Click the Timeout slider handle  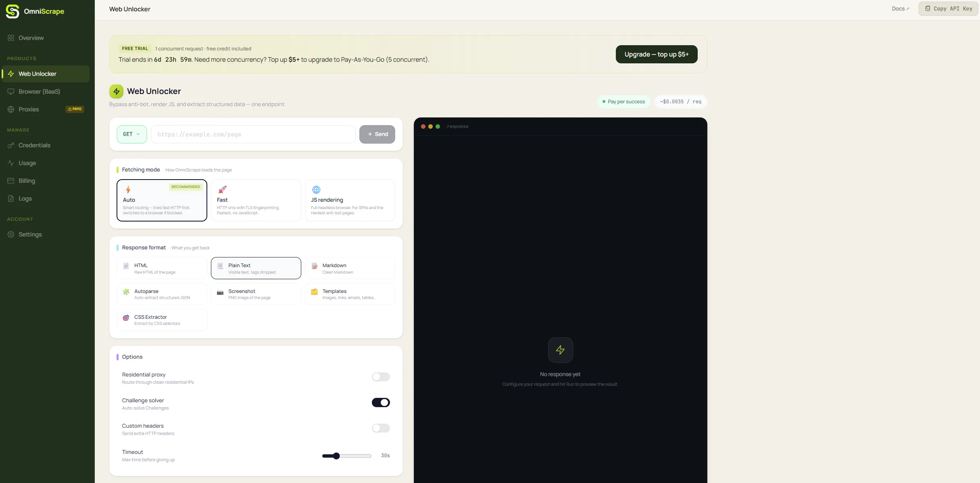click(336, 456)
